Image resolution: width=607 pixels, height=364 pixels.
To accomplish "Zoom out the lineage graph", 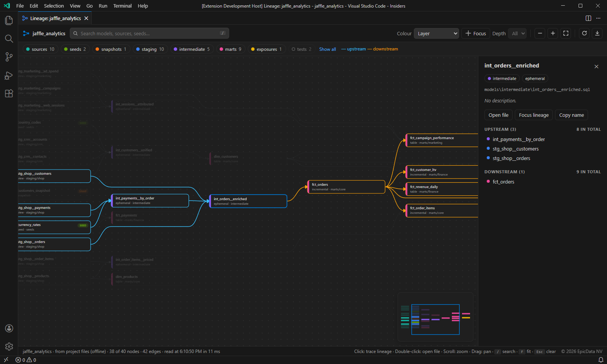I will [x=540, y=33].
